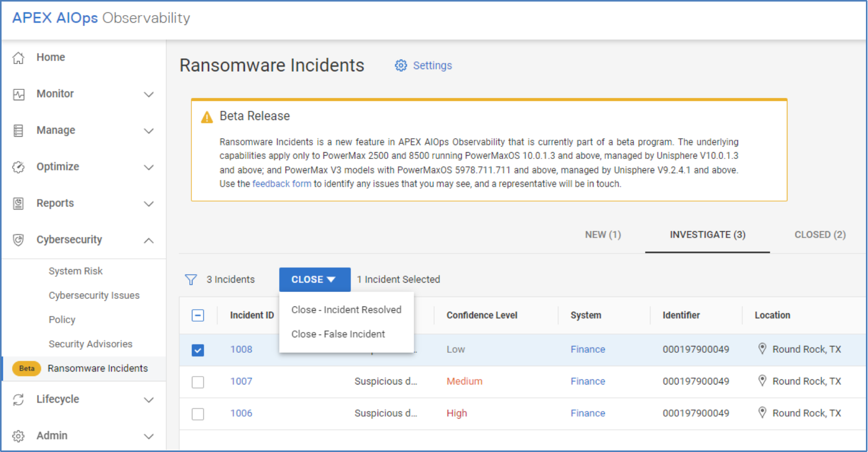868x452 pixels.
Task: Click the Admin gear icon
Action: coord(18,436)
